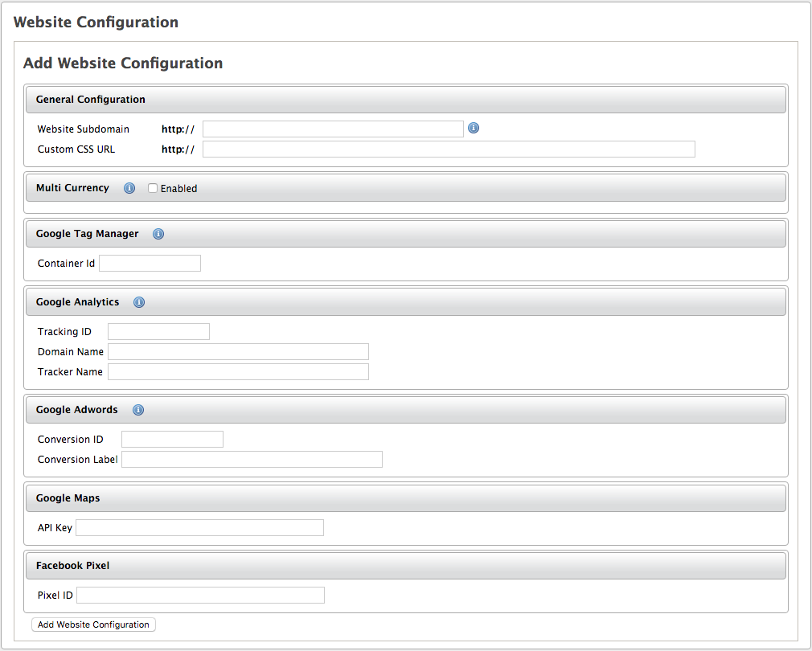Open the Multi Currency info icon
The height and width of the screenshot is (651, 812).
coord(129,188)
